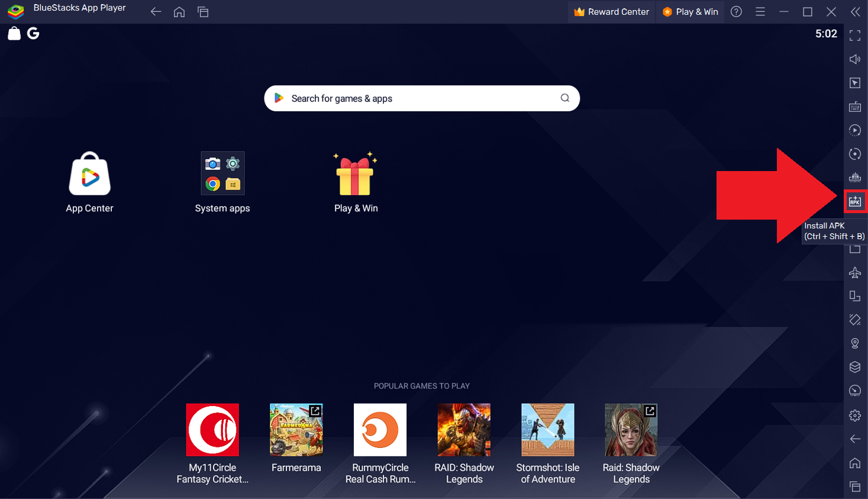The width and height of the screenshot is (868, 499).
Task: Click the home icon at sidebar bottom
Action: pyautogui.click(x=855, y=463)
